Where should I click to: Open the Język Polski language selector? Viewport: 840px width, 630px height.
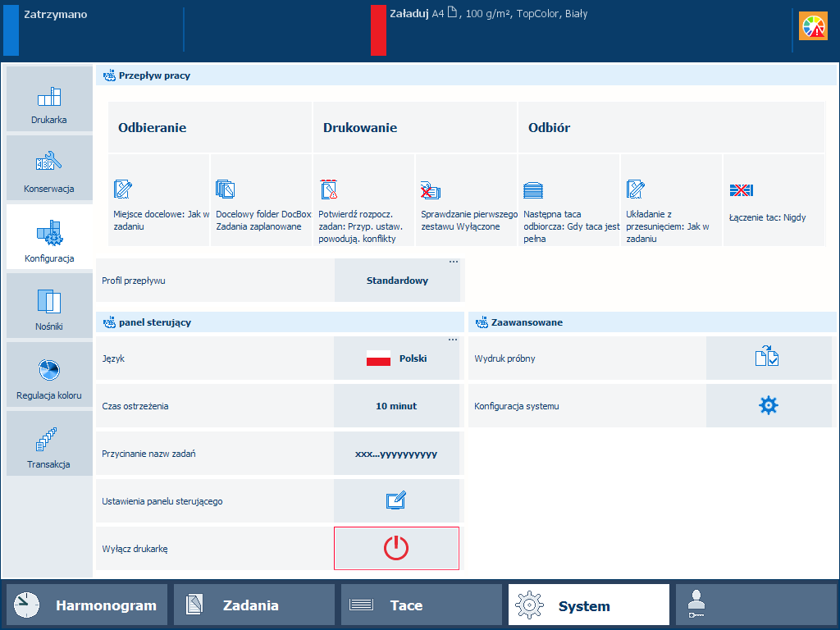coord(396,358)
